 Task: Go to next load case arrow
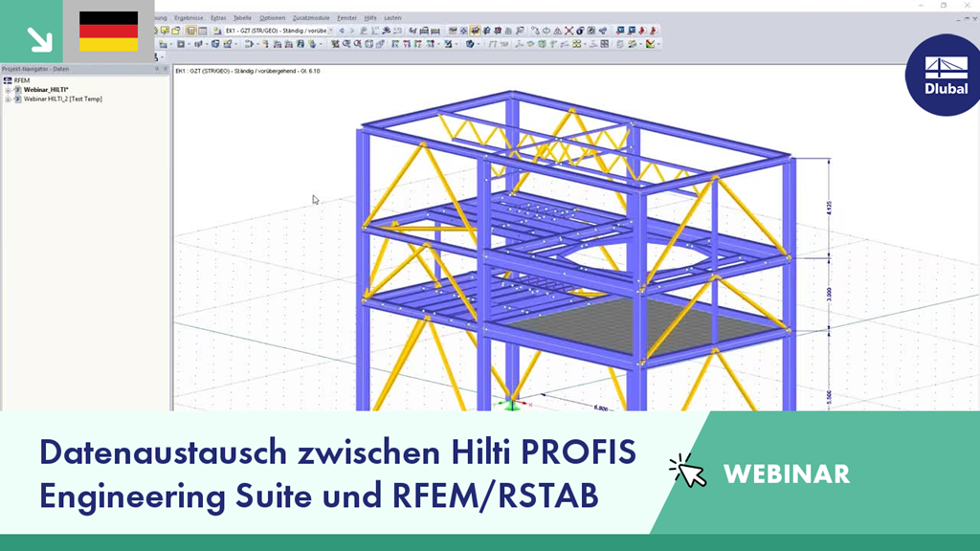tap(352, 31)
